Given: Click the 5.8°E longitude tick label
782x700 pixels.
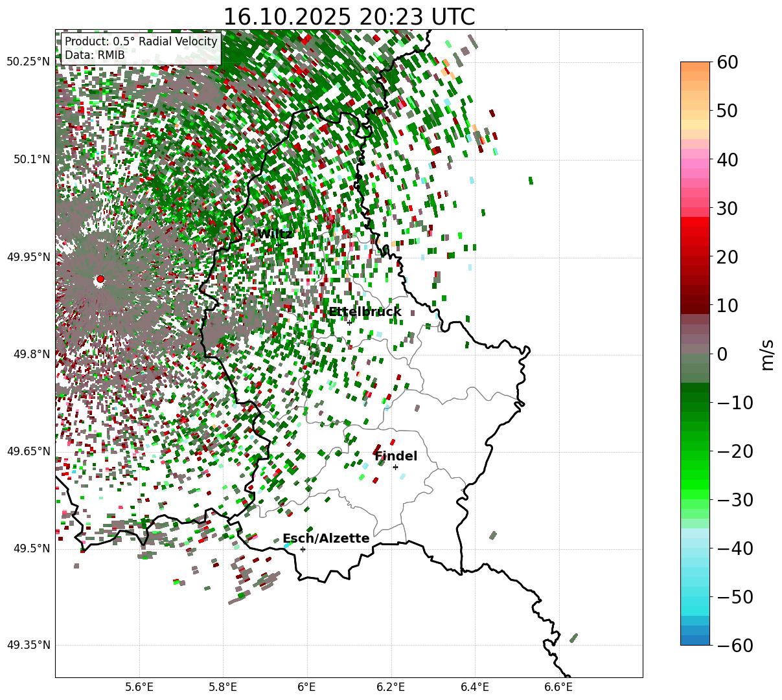Looking at the screenshot, I should 223,687.
